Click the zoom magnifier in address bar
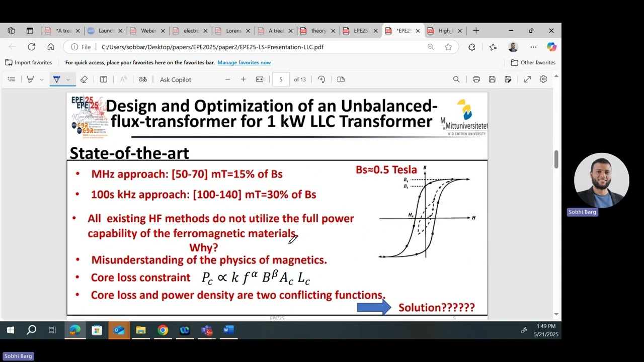Screen dimensions: 644x362 pyautogui.click(x=431, y=47)
